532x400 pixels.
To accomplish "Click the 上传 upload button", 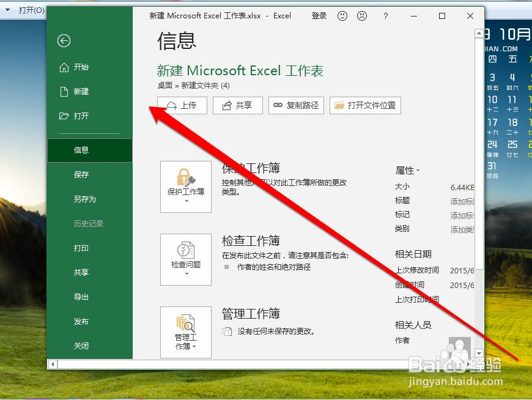I will coord(182,106).
